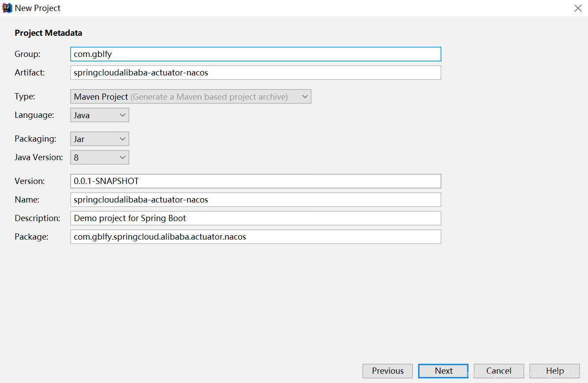Cancel the new project wizard

point(499,371)
